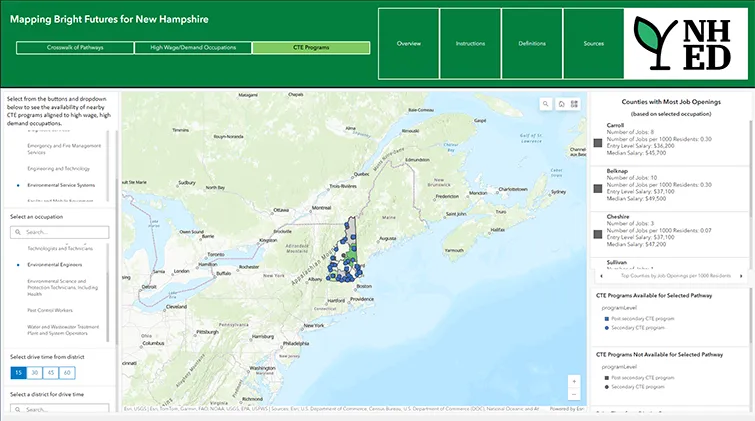Go to previous county list page arrow
755x421 pixels.
[601, 276]
